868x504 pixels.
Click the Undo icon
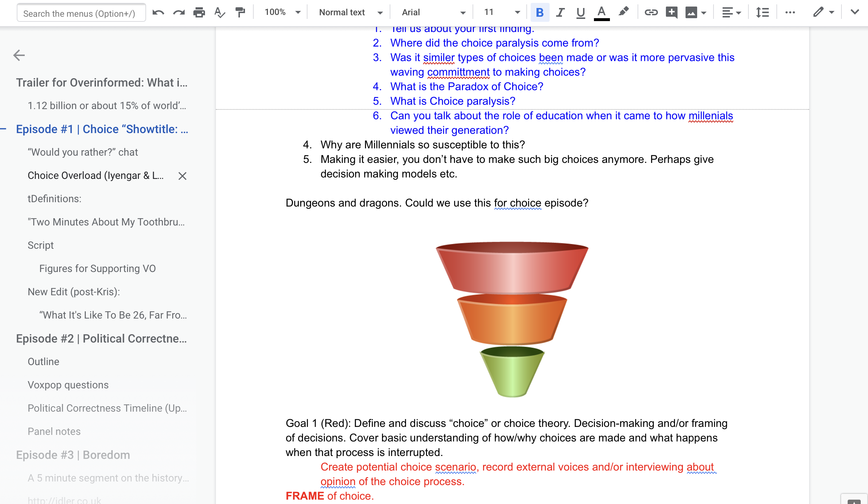[158, 12]
